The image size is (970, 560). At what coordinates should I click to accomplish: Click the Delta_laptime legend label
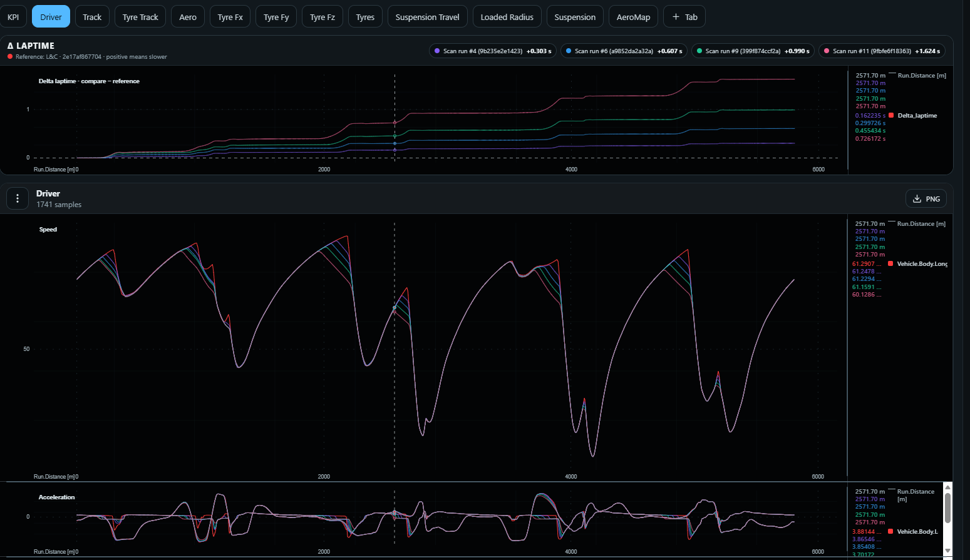[x=917, y=116]
